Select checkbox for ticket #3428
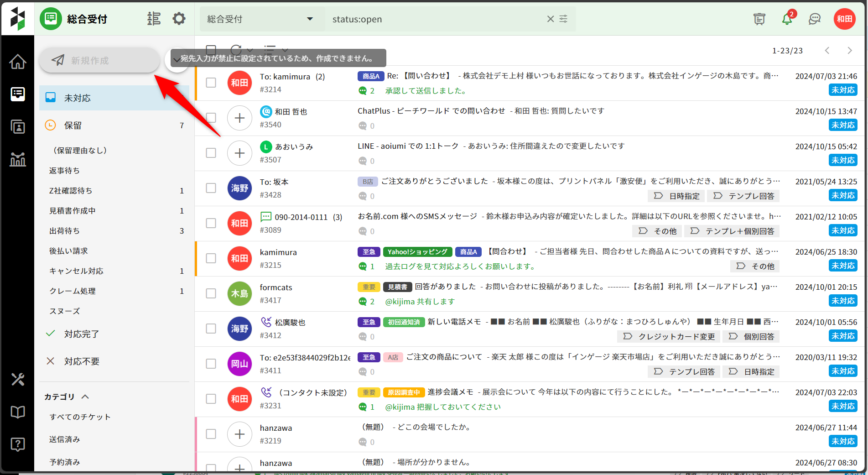The height and width of the screenshot is (475, 868). [211, 188]
